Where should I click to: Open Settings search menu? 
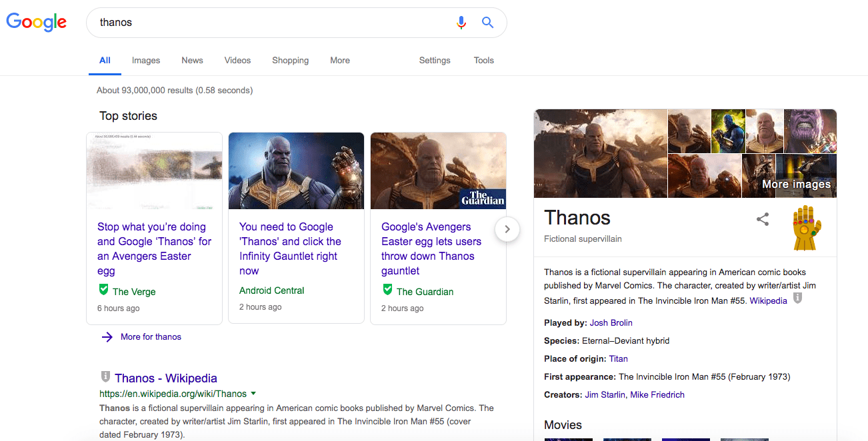[x=435, y=60]
